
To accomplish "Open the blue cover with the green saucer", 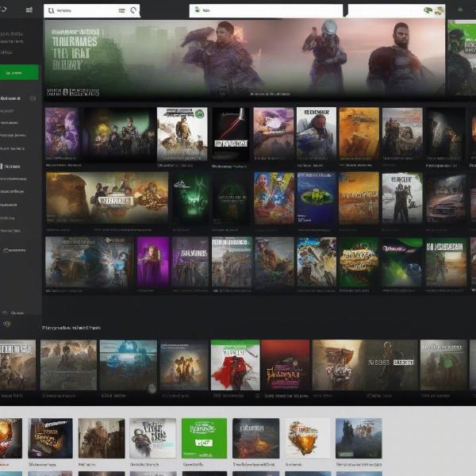I will click(317, 198).
